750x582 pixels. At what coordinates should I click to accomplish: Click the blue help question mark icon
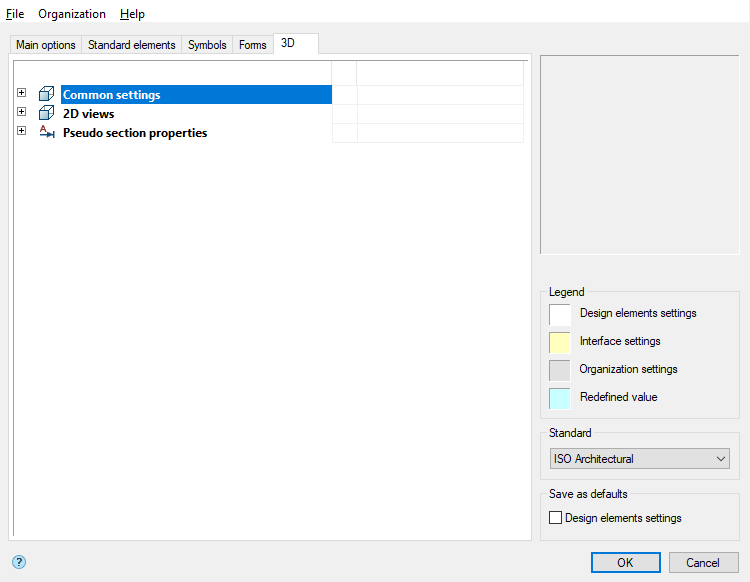pyautogui.click(x=18, y=562)
